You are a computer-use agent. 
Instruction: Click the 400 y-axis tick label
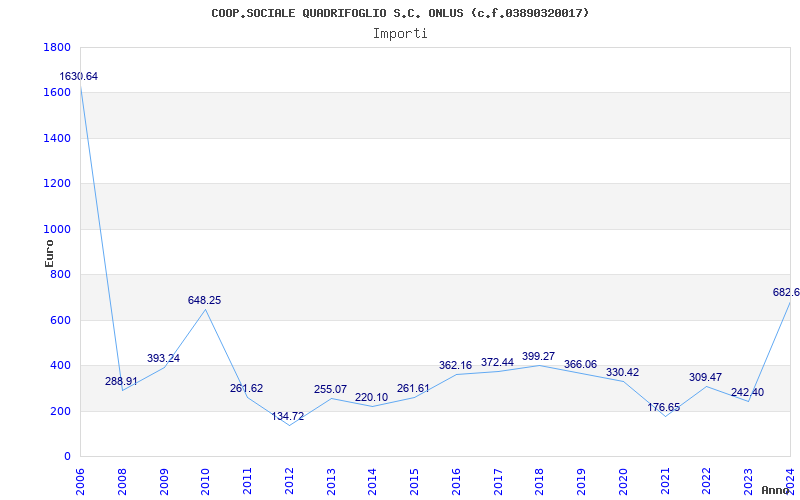click(x=60, y=365)
